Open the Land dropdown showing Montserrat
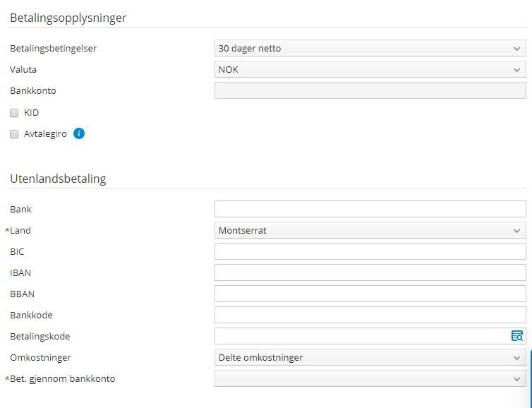532x408 pixels. 370,231
